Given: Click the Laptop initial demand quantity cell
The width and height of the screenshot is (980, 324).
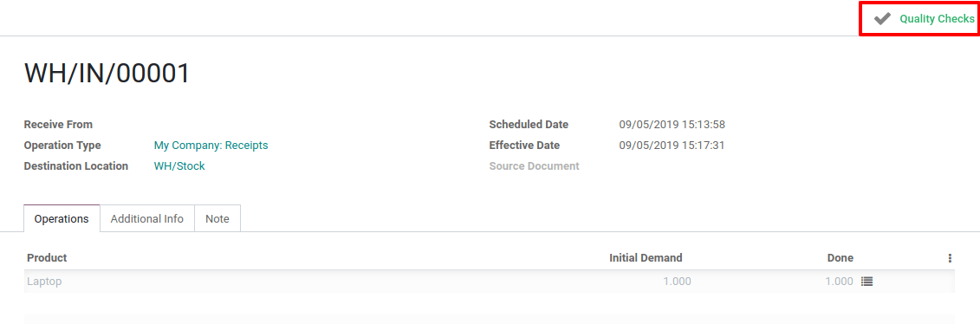Looking at the screenshot, I should coord(677,282).
